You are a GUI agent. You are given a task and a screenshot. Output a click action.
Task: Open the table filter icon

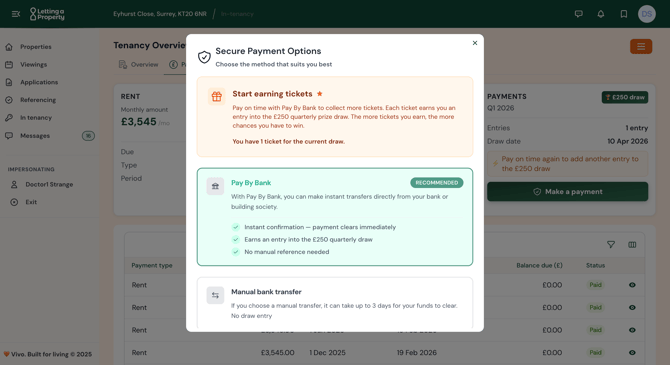[x=611, y=244]
